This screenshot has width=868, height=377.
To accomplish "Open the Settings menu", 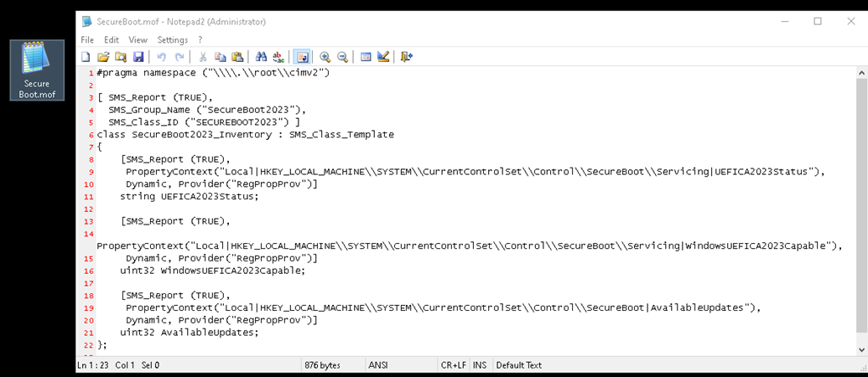I will click(173, 40).
